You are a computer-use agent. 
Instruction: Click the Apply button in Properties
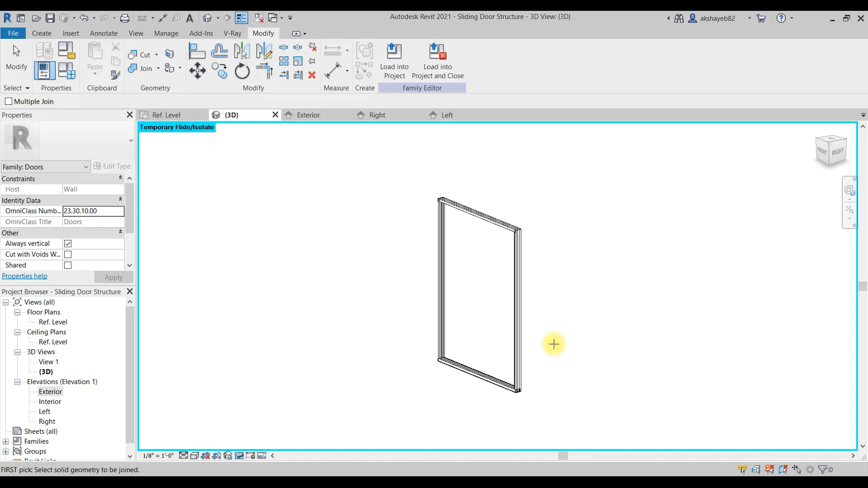113,277
